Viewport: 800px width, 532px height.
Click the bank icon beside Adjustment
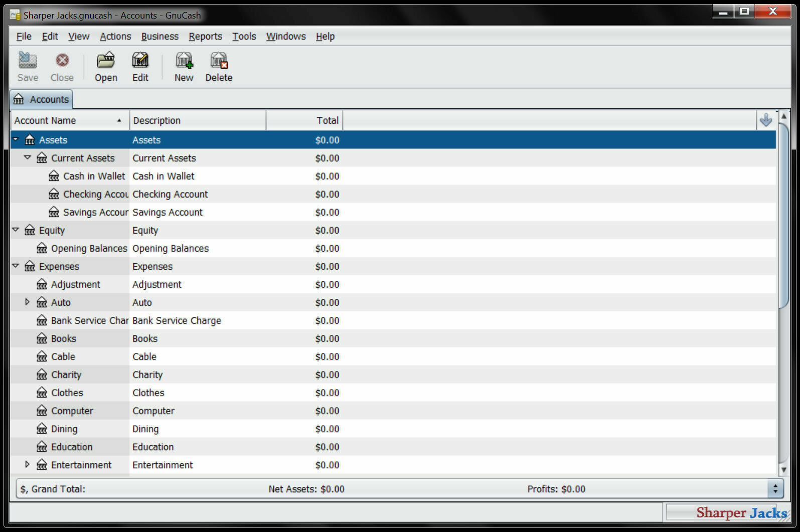point(42,284)
